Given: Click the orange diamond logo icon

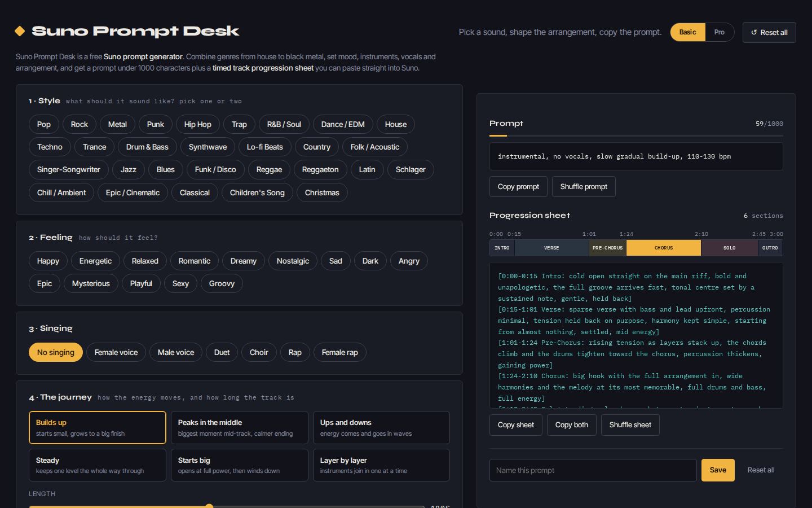Looking at the screenshot, I should 20,31.
